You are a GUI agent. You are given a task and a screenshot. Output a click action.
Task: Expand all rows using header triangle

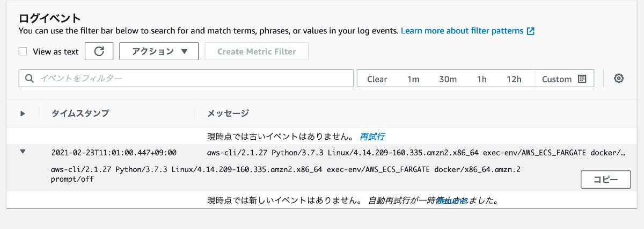pos(23,113)
